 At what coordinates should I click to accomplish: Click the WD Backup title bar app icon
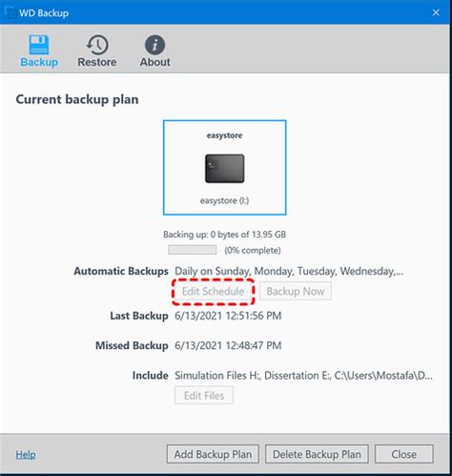tap(10, 12)
